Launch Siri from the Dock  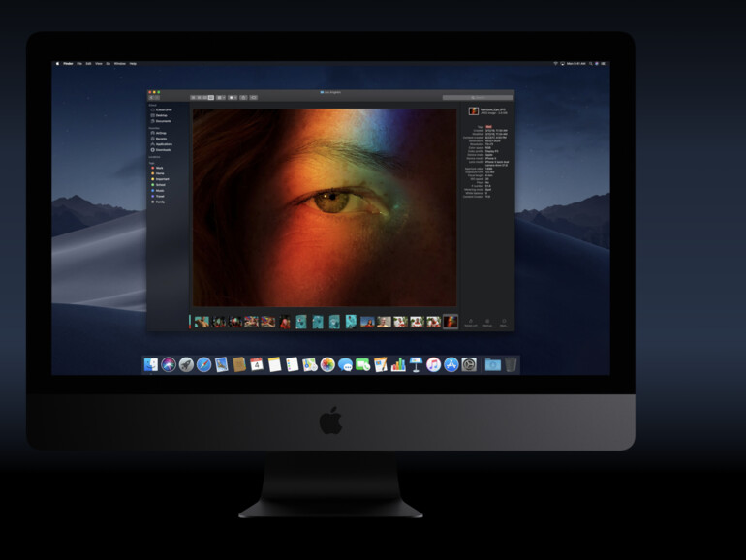pos(169,365)
